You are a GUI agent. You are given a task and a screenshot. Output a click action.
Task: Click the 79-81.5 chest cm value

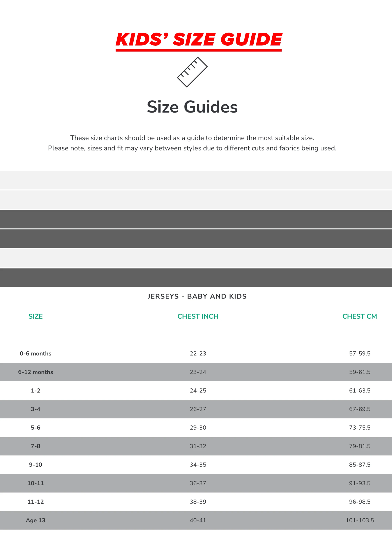point(360,446)
